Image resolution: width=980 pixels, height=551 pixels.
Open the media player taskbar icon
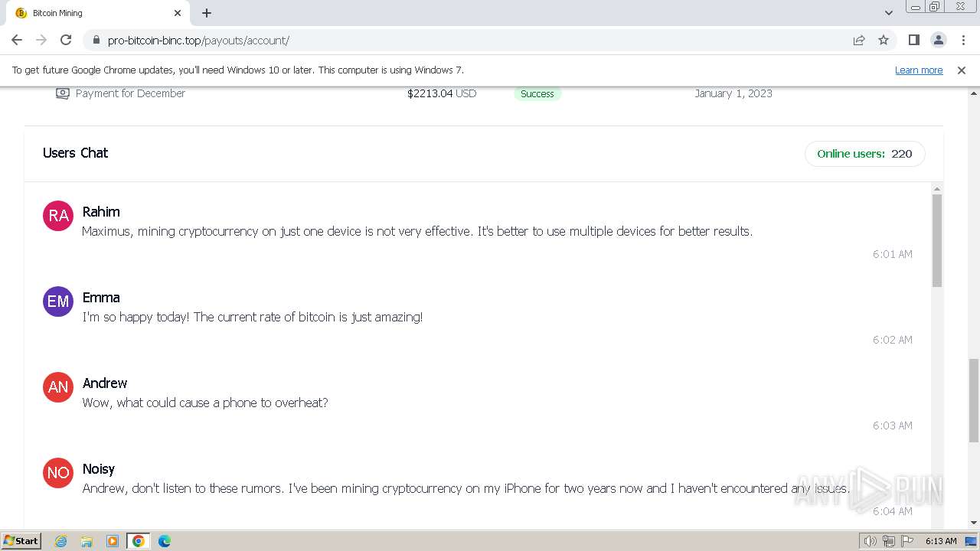pos(113,541)
